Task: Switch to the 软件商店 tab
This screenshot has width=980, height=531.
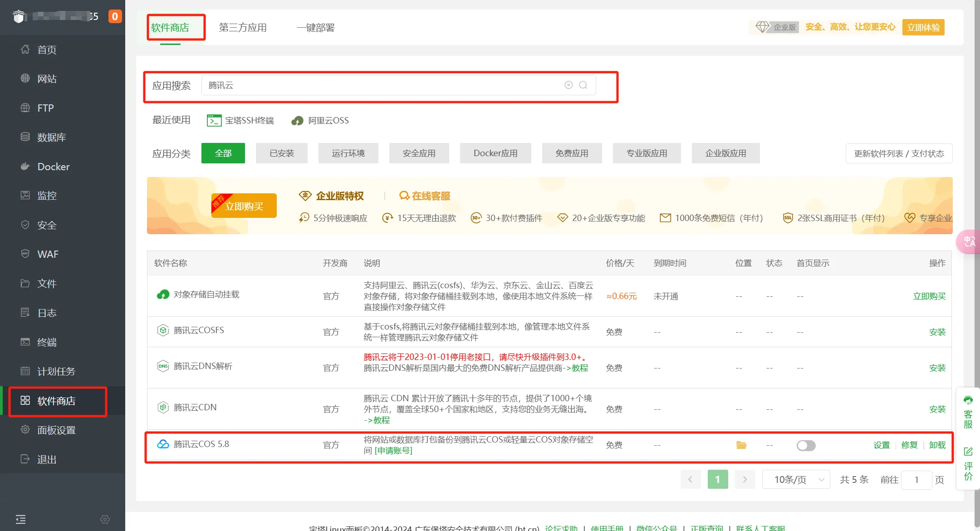Action: [x=170, y=28]
